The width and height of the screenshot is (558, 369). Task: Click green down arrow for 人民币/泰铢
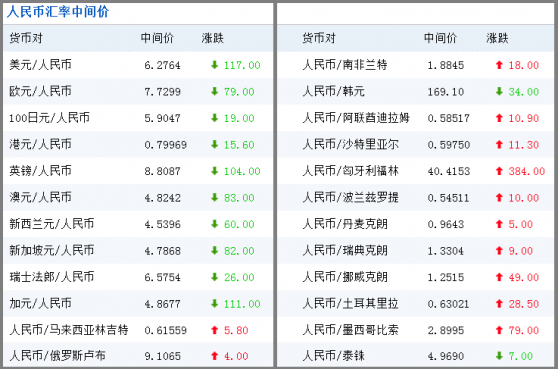click(499, 356)
